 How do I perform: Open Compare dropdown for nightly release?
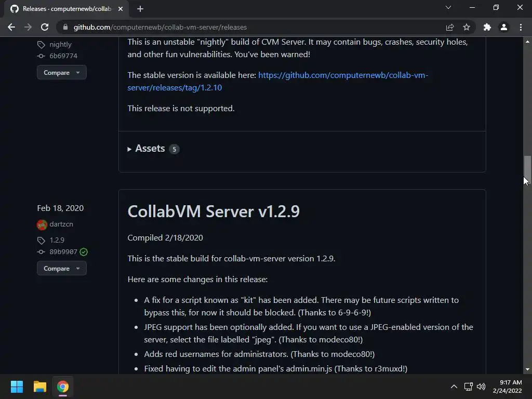[62, 72]
